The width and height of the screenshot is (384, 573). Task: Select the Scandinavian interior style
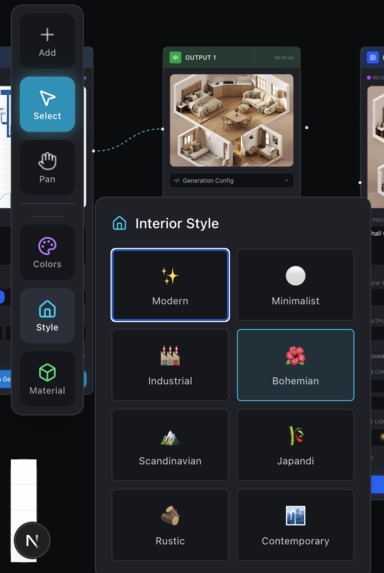(x=170, y=445)
